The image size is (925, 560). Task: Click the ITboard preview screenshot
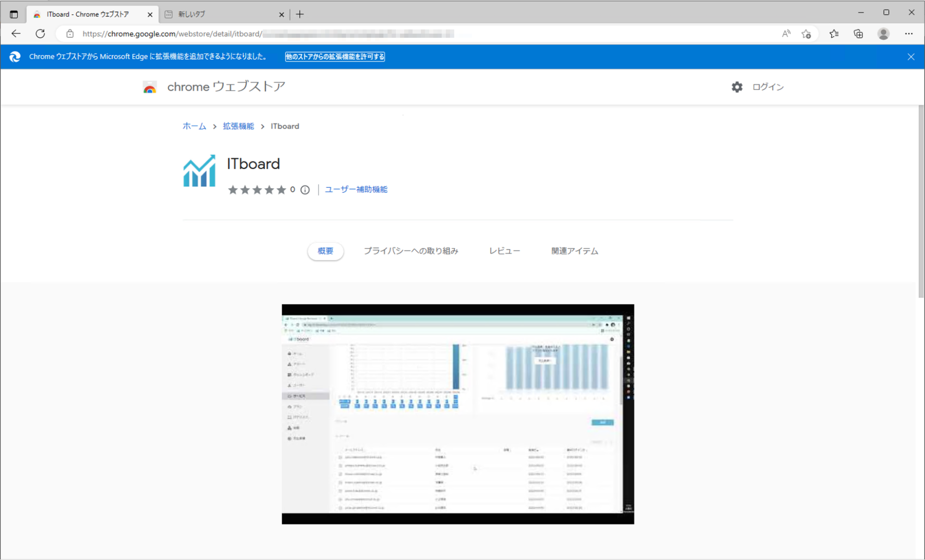[x=458, y=414]
